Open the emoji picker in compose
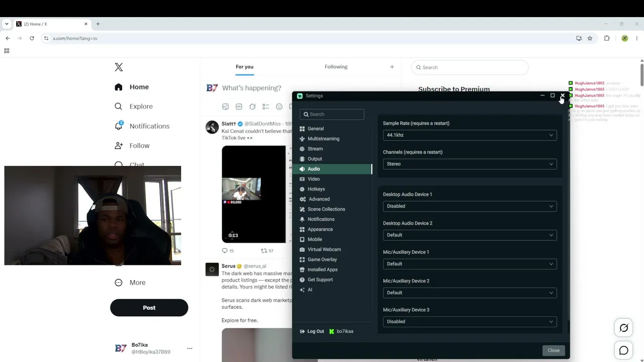Viewport: 644px width, 362px height. [279, 107]
